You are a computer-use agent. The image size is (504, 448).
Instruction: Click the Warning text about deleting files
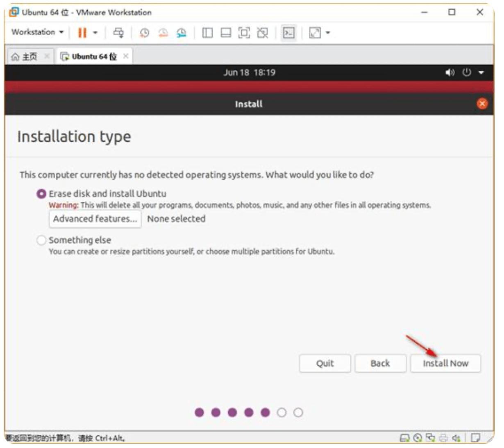click(240, 205)
